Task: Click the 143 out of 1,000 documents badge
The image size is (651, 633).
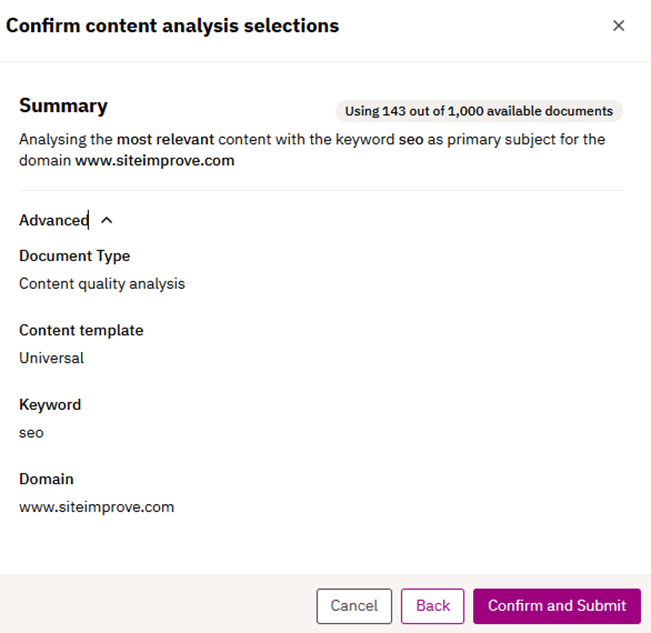Action: (478, 111)
